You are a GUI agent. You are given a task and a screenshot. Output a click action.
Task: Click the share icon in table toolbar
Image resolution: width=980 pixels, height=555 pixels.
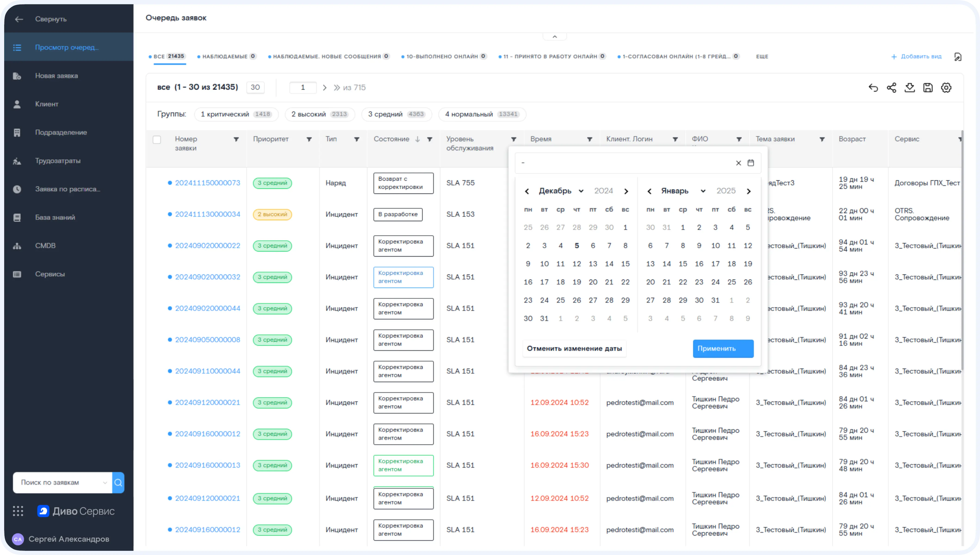tap(891, 88)
